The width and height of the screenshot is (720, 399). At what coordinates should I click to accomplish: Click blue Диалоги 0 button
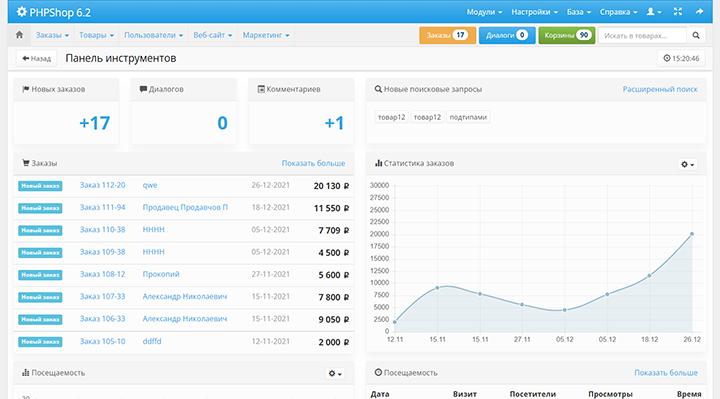click(x=507, y=35)
